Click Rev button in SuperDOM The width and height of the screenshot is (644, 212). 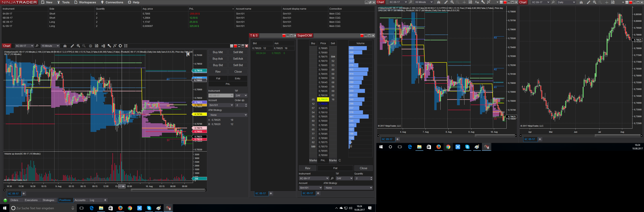point(308,168)
